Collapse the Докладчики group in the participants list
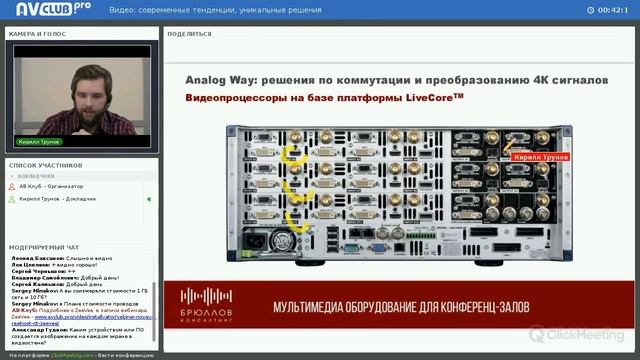Image resolution: width=640 pixels, height=360 pixels. pos(12,176)
